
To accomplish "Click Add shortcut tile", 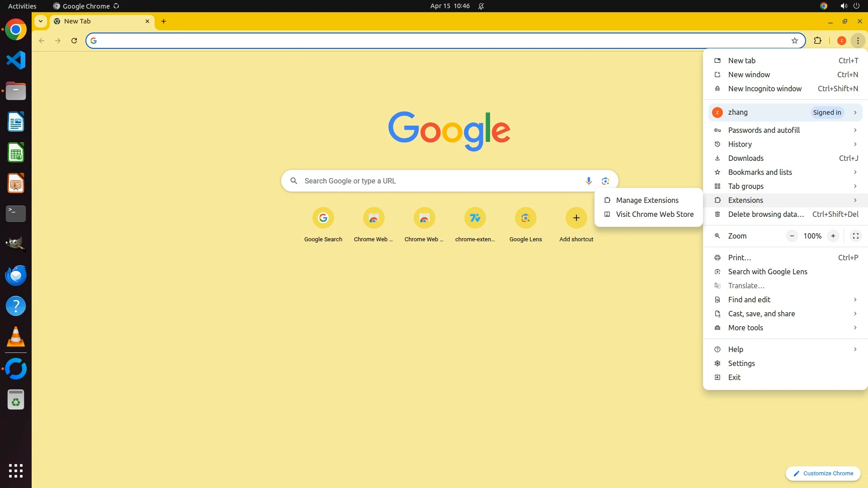I will click(x=576, y=218).
